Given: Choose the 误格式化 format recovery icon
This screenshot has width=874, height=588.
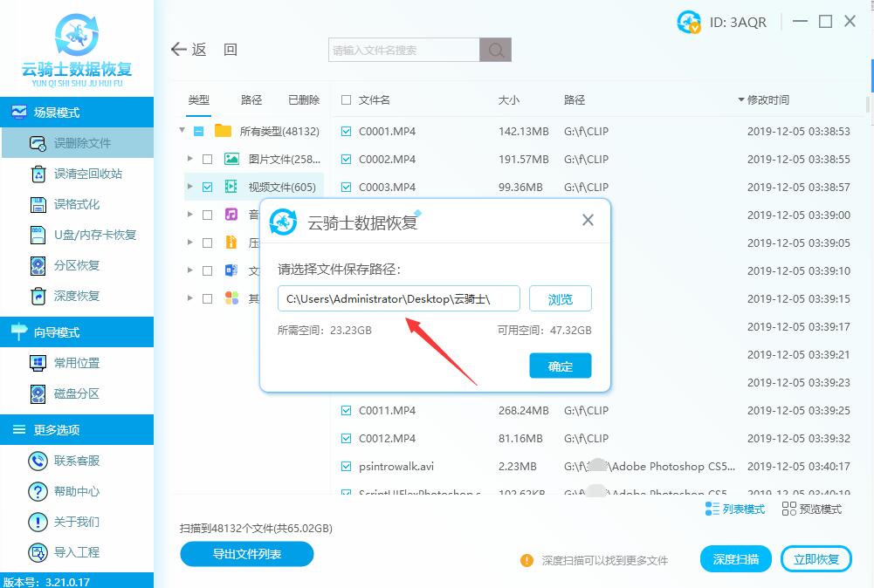Looking at the screenshot, I should coord(38,204).
